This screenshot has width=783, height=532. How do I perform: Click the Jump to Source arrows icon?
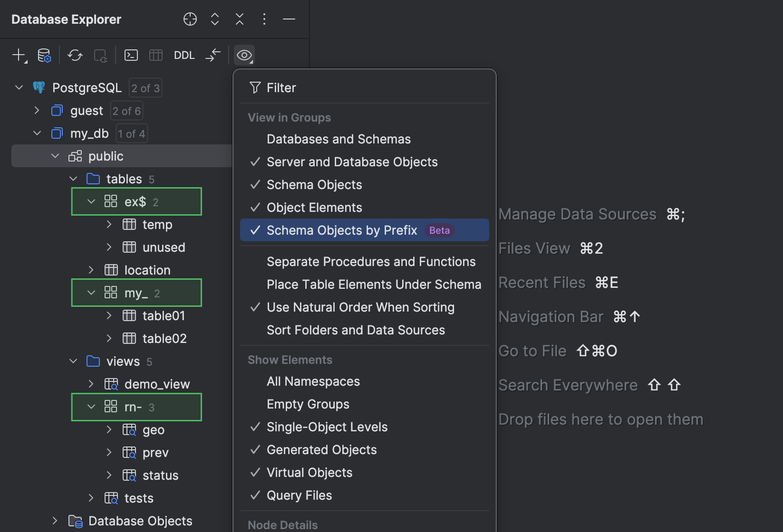point(213,55)
